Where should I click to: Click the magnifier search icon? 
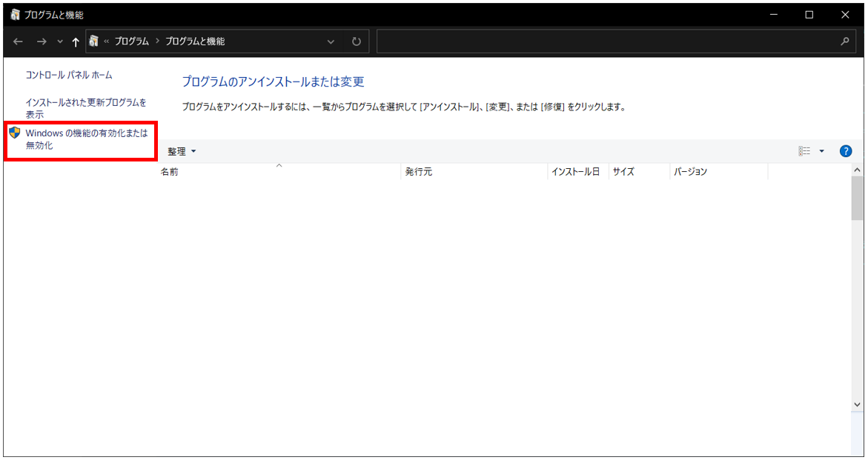pyautogui.click(x=845, y=41)
